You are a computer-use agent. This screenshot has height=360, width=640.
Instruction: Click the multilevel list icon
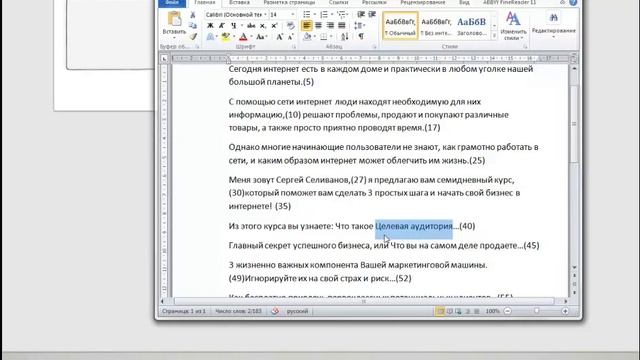(x=341, y=15)
